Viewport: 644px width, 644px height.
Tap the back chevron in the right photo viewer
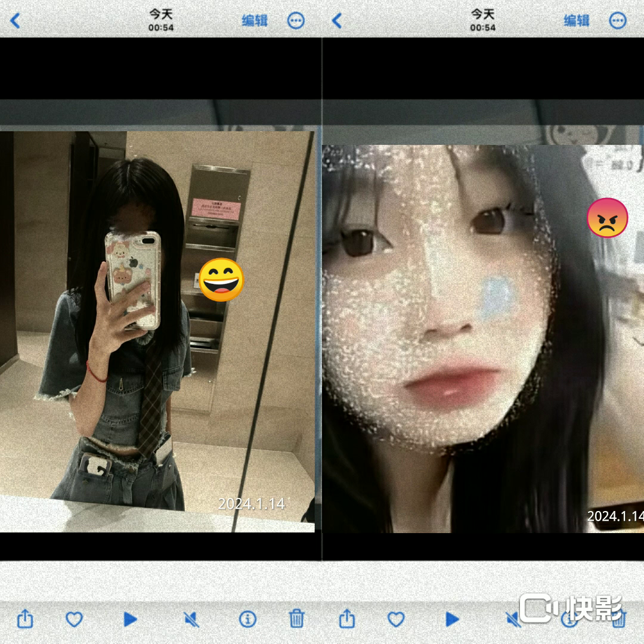(x=337, y=21)
